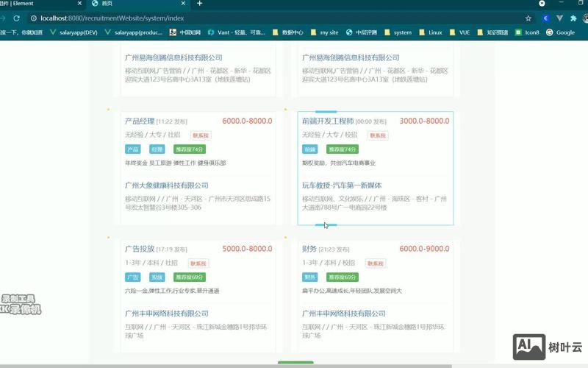This screenshot has width=588, height=368.
Task: Click the 联系我 tag on 广告投放 card
Action: [x=198, y=263]
